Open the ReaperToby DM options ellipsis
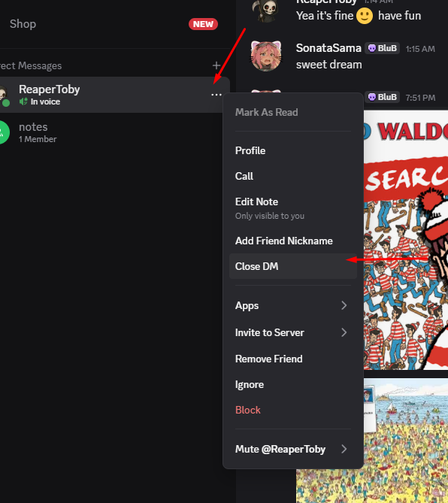 216,95
